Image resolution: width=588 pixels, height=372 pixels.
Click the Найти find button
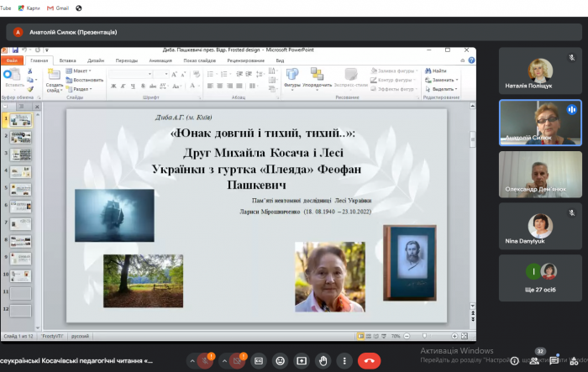click(x=437, y=71)
